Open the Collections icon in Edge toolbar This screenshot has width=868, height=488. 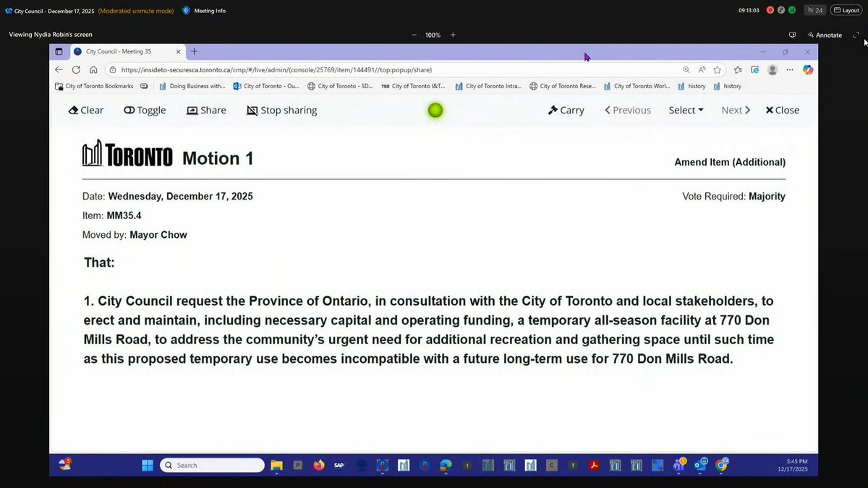pos(754,70)
